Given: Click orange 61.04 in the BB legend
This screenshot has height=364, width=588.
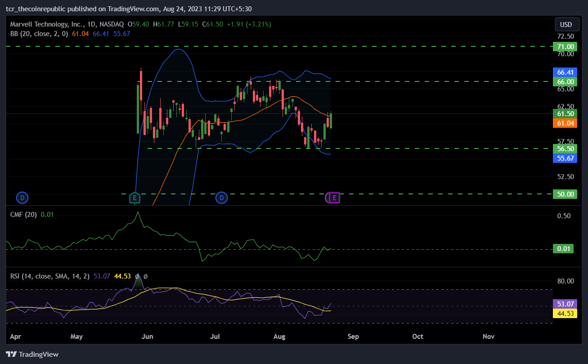Looking at the screenshot, I should pos(80,33).
